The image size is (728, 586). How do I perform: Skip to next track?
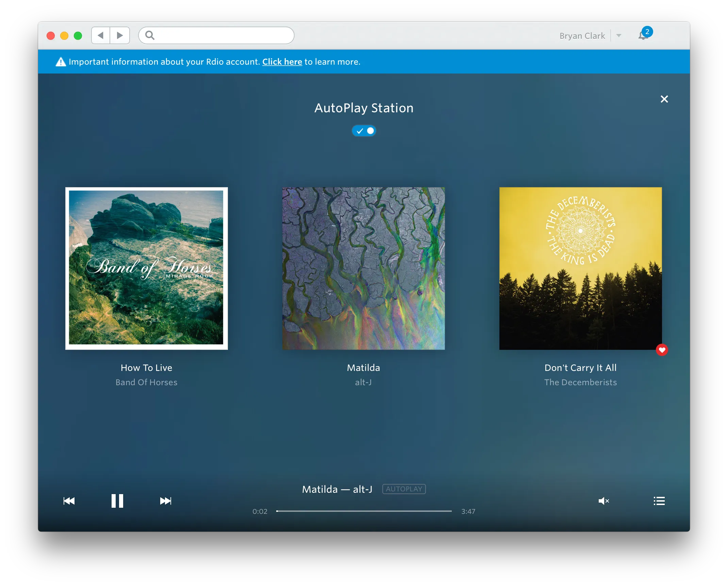point(166,501)
